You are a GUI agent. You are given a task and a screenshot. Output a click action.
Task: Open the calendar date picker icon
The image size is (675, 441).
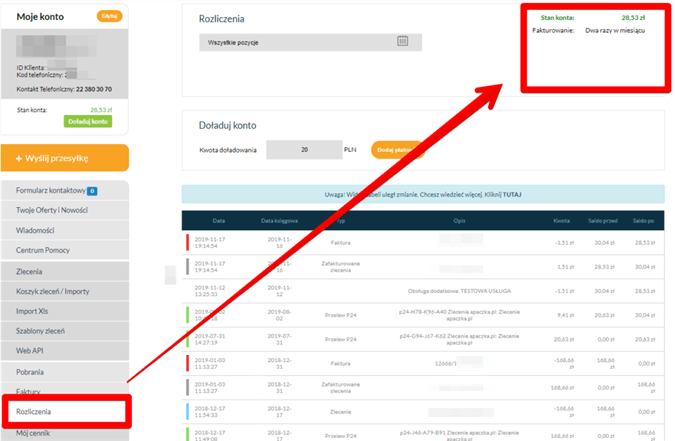tap(403, 41)
